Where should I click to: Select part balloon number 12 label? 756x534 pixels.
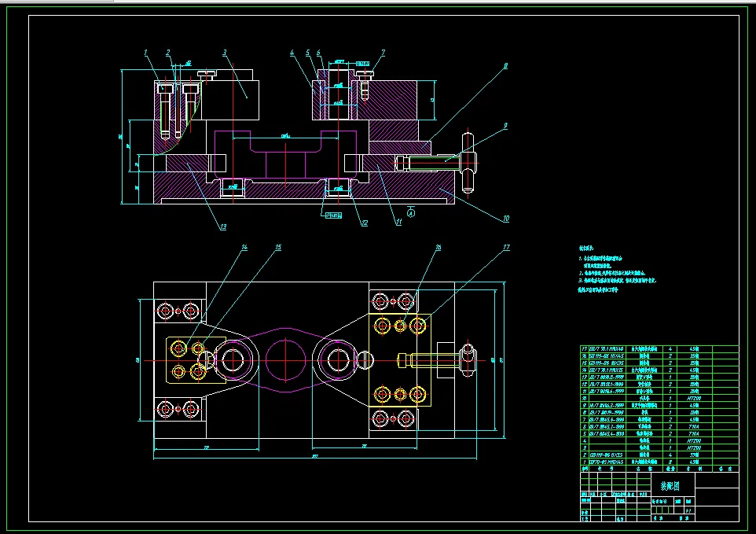pos(365,223)
